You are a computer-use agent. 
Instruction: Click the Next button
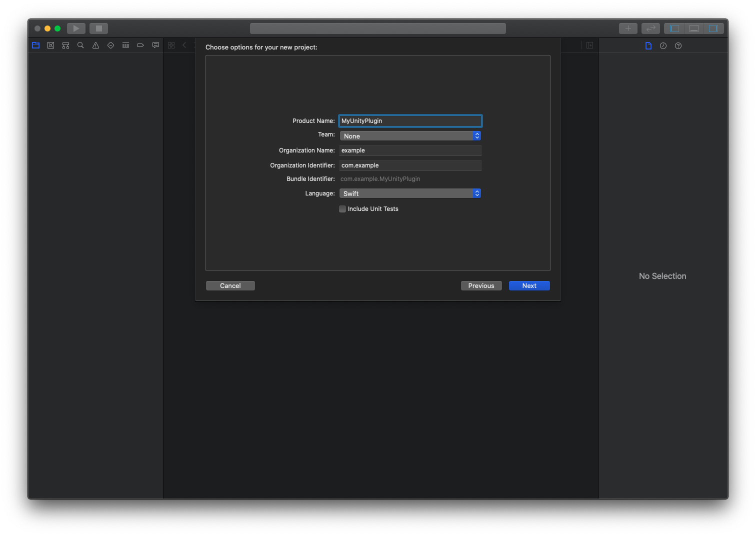(529, 286)
